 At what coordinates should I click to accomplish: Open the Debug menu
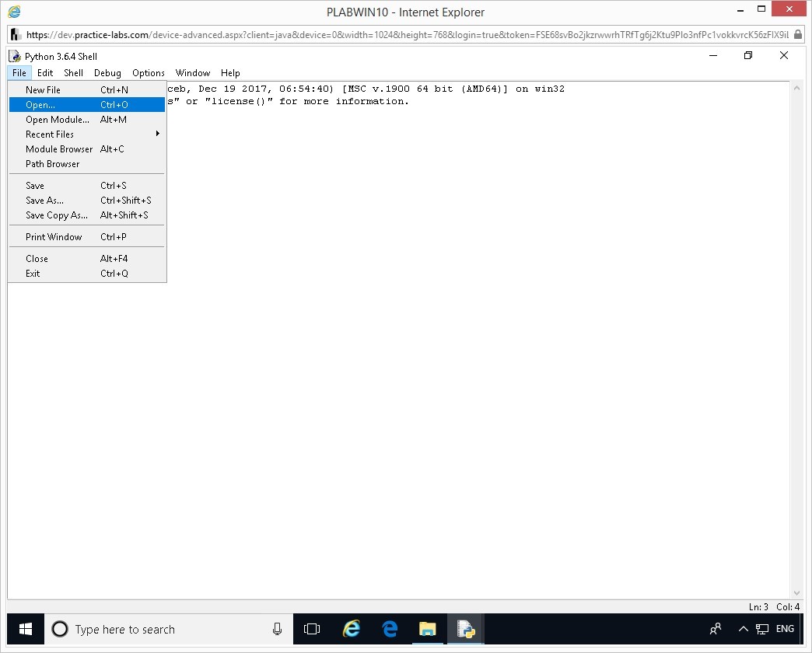click(107, 73)
